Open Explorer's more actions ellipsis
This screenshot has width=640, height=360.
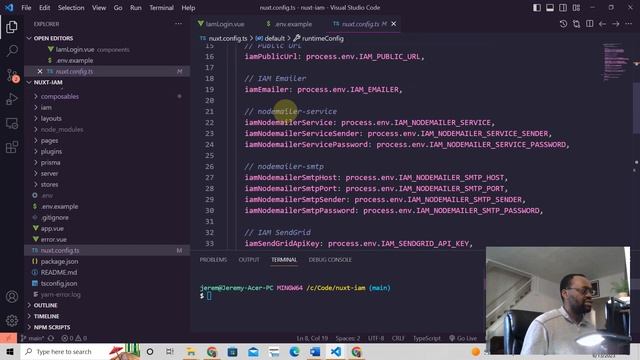[x=178, y=24]
